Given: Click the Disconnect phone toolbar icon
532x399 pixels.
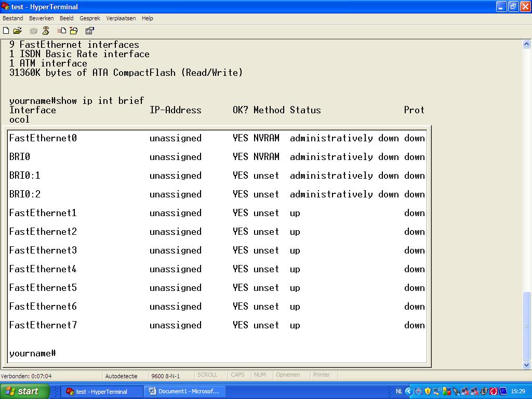Looking at the screenshot, I should (x=46, y=31).
